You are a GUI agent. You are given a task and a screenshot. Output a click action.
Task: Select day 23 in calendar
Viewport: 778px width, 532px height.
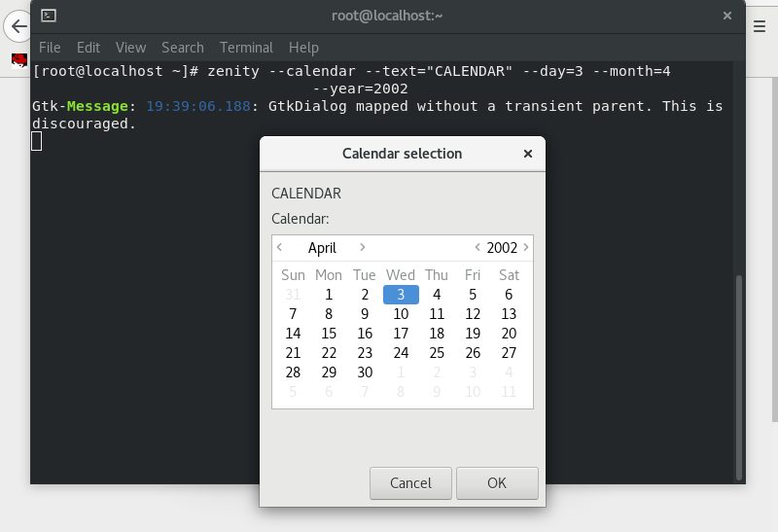365,352
